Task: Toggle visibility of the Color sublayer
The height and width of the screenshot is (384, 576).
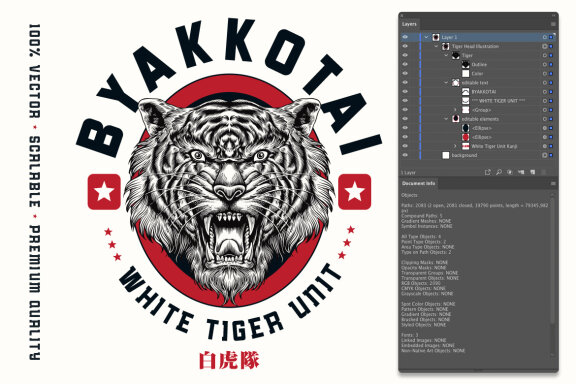Action: click(x=405, y=73)
